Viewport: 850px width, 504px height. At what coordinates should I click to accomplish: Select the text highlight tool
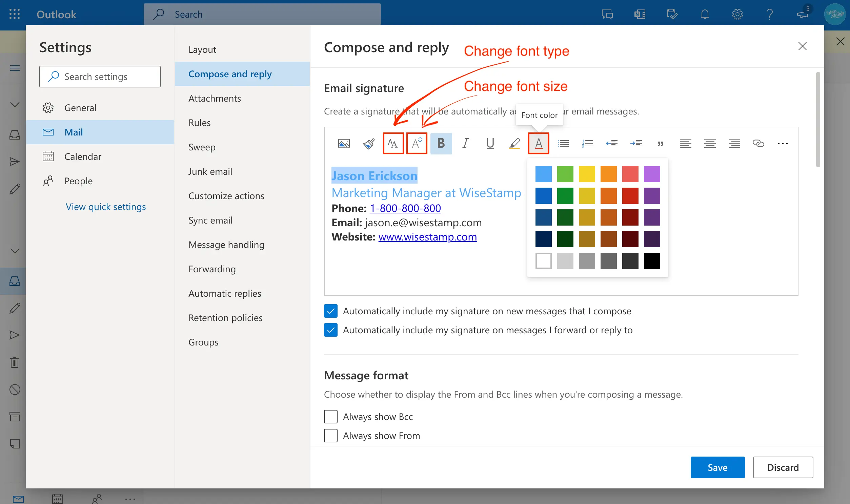coord(514,143)
